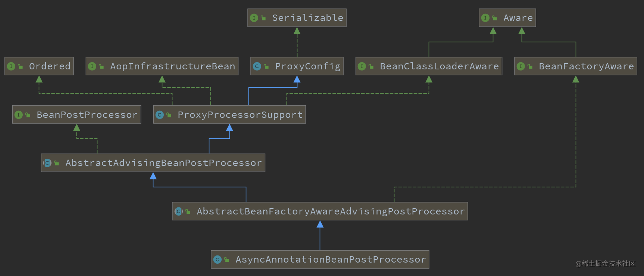Image resolution: width=644 pixels, height=276 pixels.
Task: Select the BeanPostProcessor interface node
Action: 76,115
